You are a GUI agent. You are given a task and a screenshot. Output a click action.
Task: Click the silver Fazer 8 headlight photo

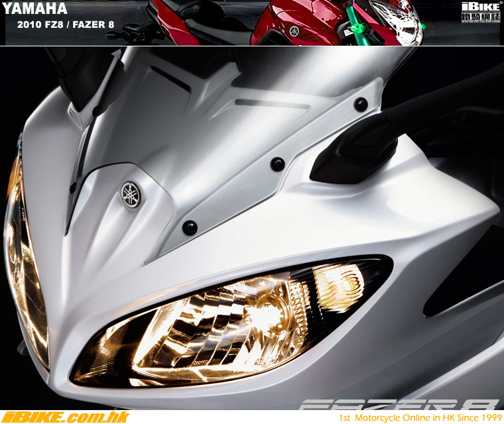pyautogui.click(x=252, y=228)
